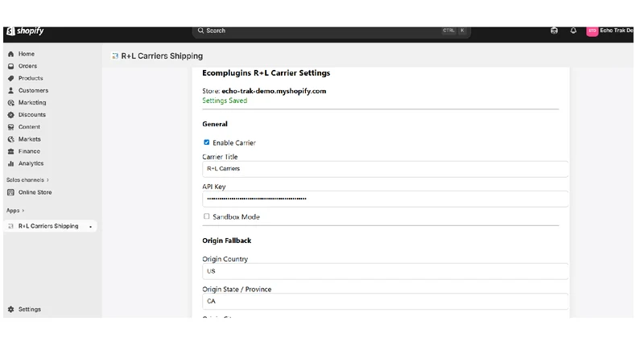Click the R+L Carriers Shipping page title
Screen dimensions: 644x362
coord(162,56)
